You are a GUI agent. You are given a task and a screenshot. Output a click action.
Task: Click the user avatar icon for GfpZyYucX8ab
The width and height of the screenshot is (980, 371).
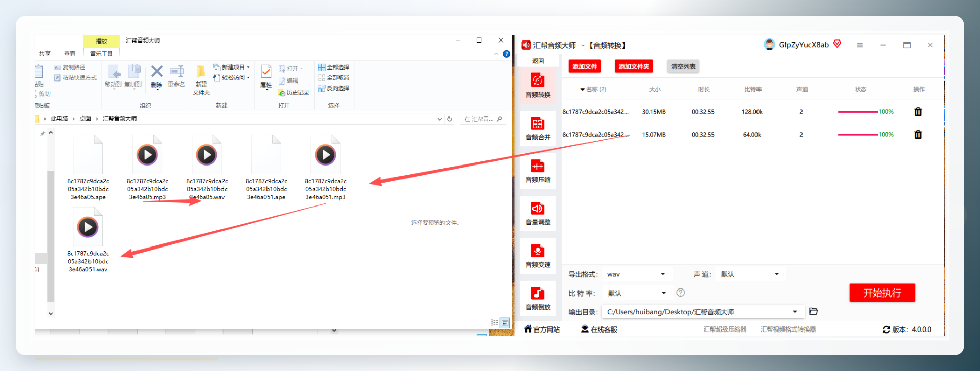coord(769,45)
